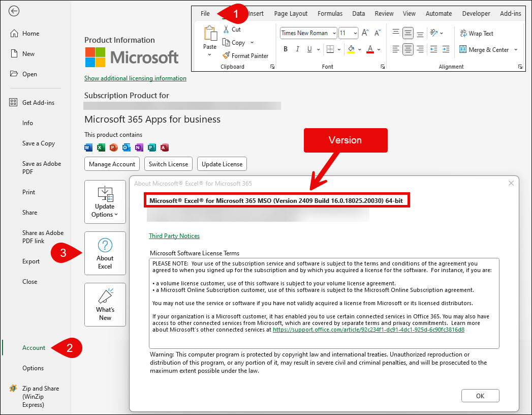Open the Third Party Notices link

[x=174, y=236]
